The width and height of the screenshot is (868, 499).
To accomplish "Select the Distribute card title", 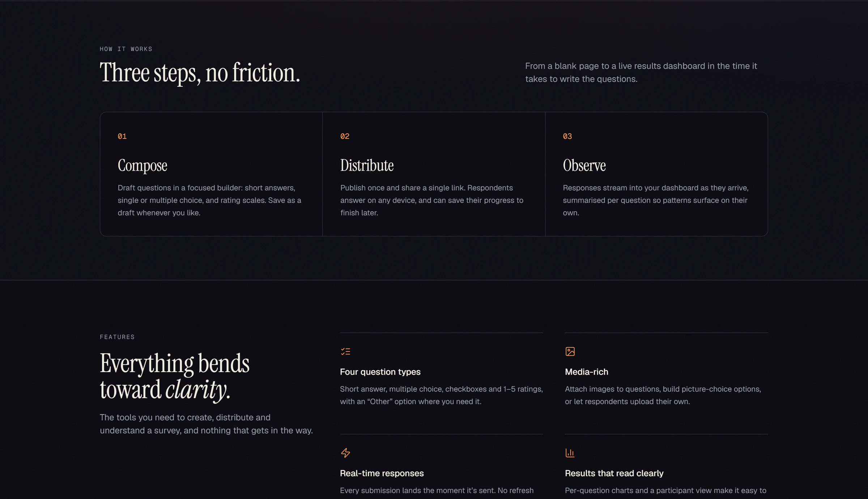I will (x=367, y=165).
